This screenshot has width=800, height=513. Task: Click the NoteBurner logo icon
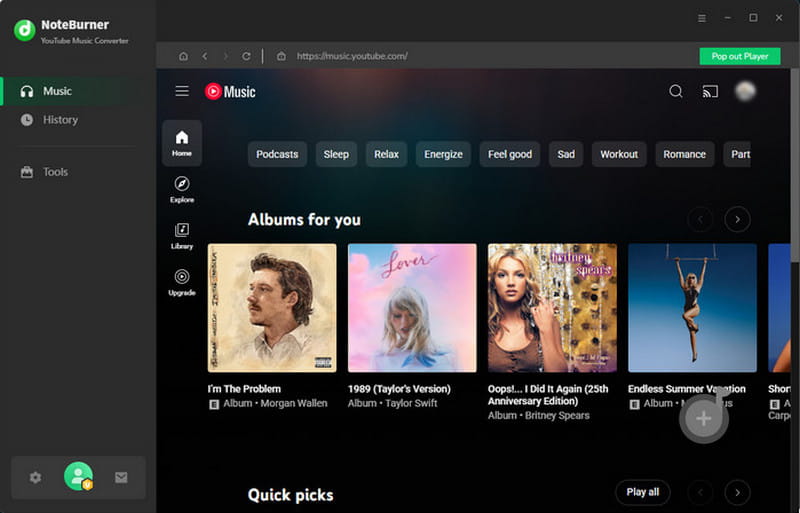pyautogui.click(x=24, y=31)
